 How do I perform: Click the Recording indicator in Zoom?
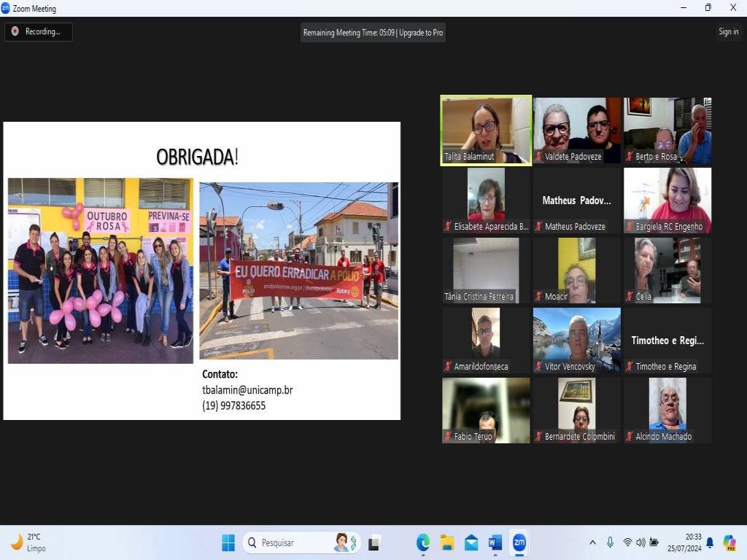[x=39, y=31]
